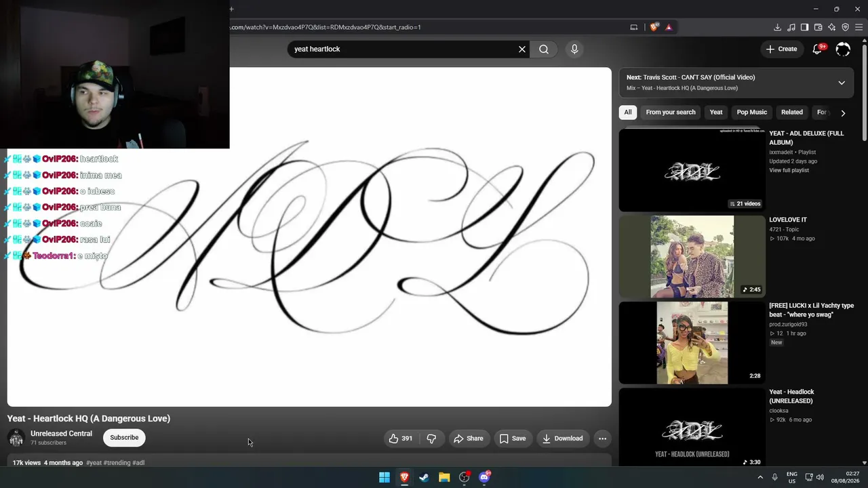Open the LOVELOVE IT video thumbnail

tap(692, 257)
